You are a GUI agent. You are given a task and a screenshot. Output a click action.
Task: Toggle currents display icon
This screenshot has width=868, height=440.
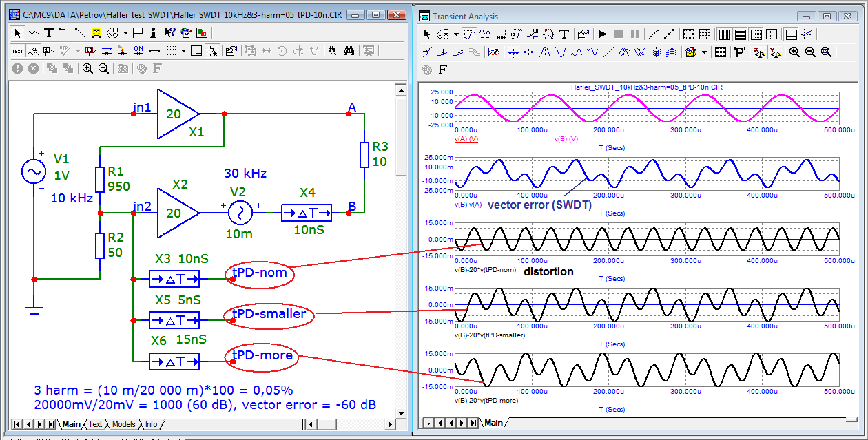click(x=106, y=51)
